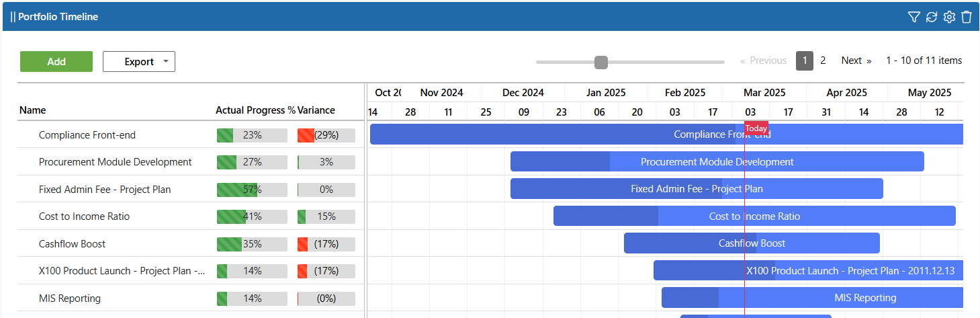This screenshot has width=980, height=318.
Task: Click the Compliance Front-end Gantt bar
Action: [x=666, y=134]
